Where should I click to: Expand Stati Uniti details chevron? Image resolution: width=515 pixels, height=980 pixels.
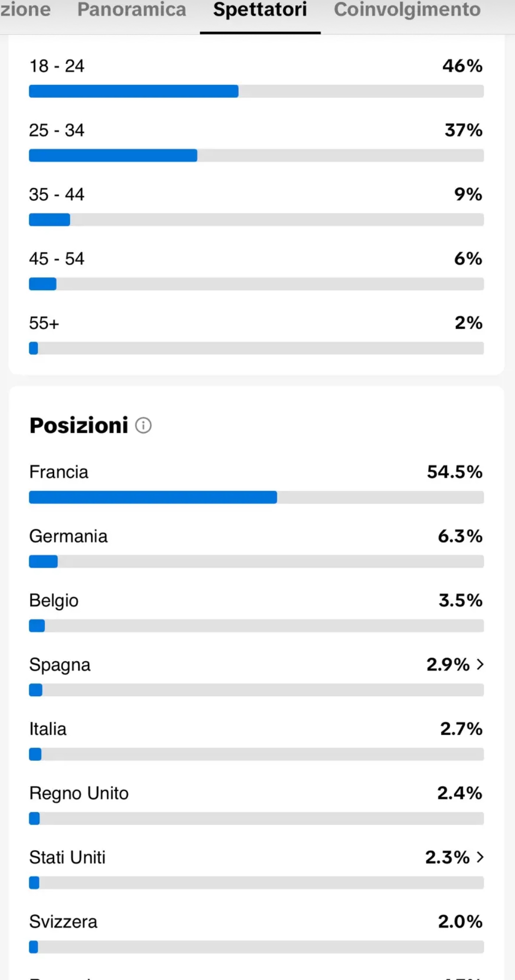[480, 857]
